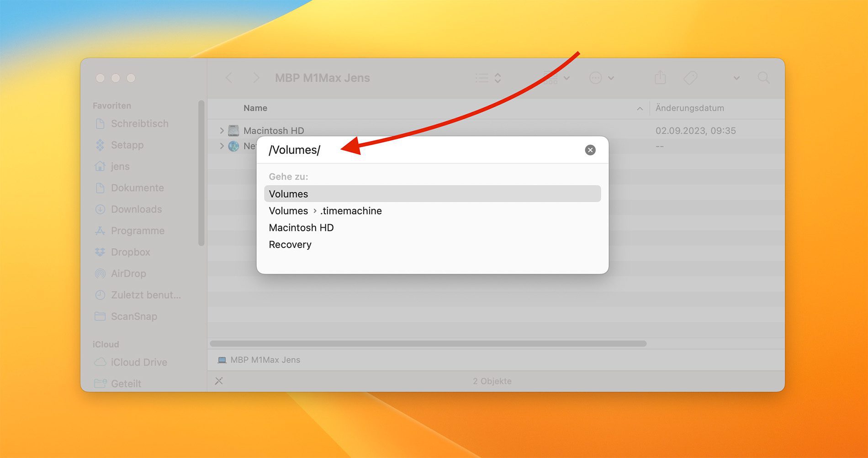The width and height of the screenshot is (868, 458).
Task: Click the /Volumes/ path input field
Action: (x=411, y=150)
